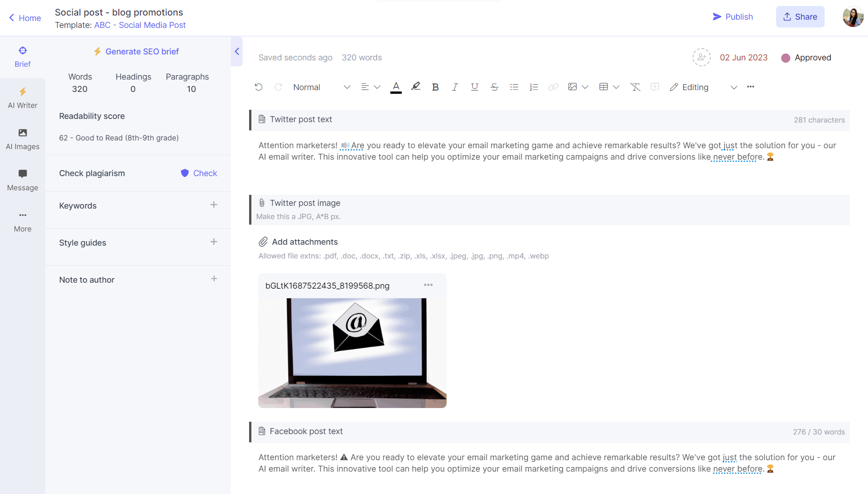Open the ABC - Social Media Post template
The image size is (868, 494).
click(140, 25)
